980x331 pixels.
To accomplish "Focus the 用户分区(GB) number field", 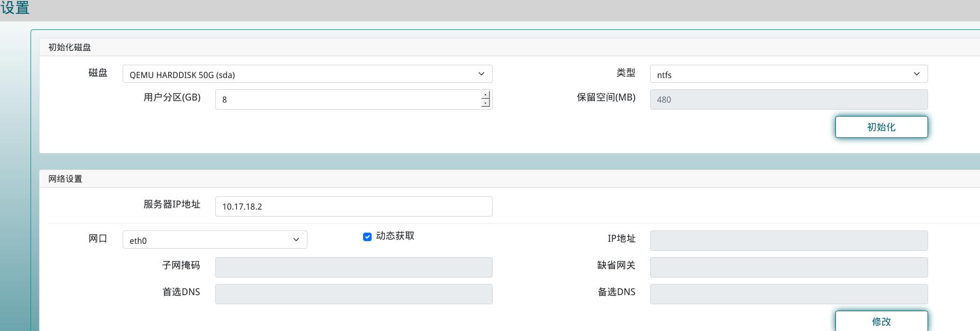I will [x=348, y=99].
